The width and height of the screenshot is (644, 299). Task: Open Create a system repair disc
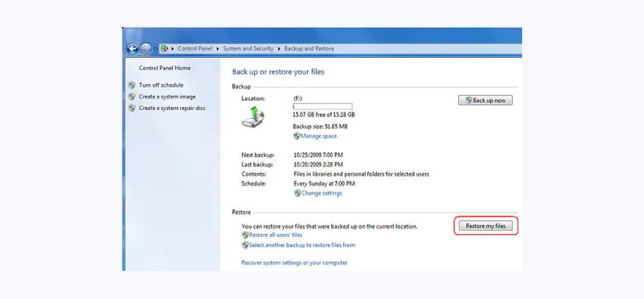[x=172, y=108]
